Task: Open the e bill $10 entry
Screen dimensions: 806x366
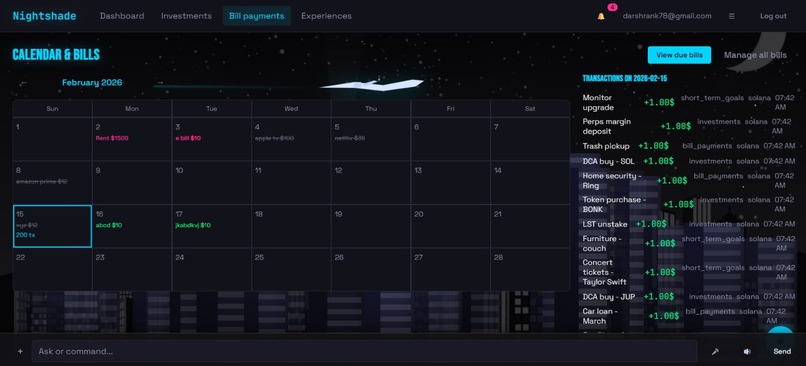Action: pyautogui.click(x=188, y=138)
